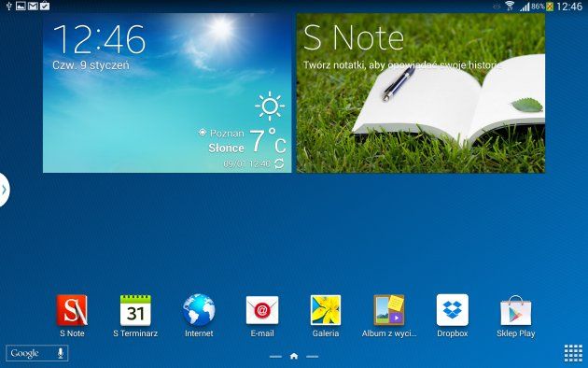Launch the Dropbox app

point(453,310)
